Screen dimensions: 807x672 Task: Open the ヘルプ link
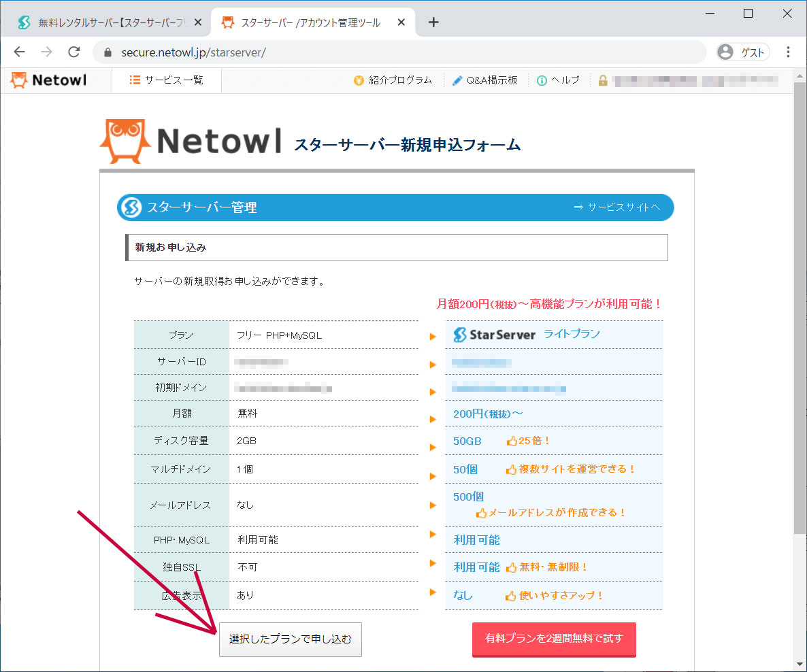coord(565,80)
